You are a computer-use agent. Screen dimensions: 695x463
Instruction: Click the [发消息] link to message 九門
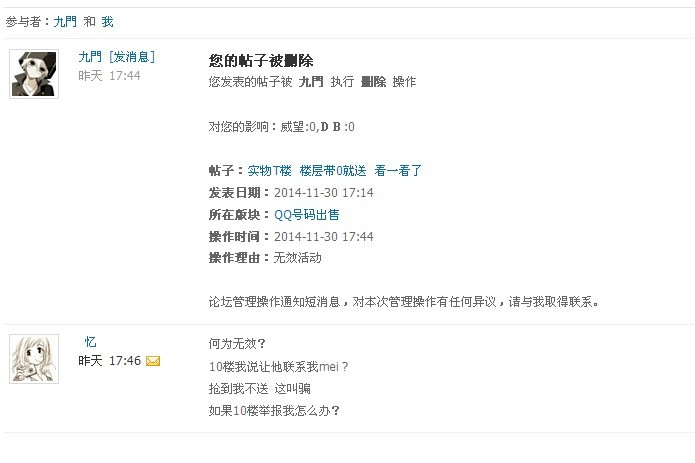pos(132,57)
